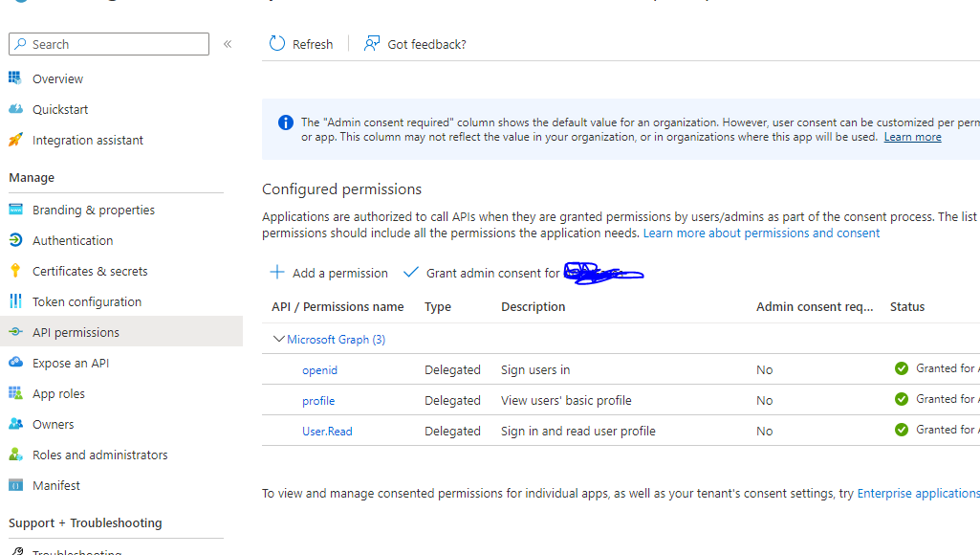This screenshot has height=555, width=980.
Task: Open the Microsoft Graph (3) link
Action: pyautogui.click(x=337, y=339)
